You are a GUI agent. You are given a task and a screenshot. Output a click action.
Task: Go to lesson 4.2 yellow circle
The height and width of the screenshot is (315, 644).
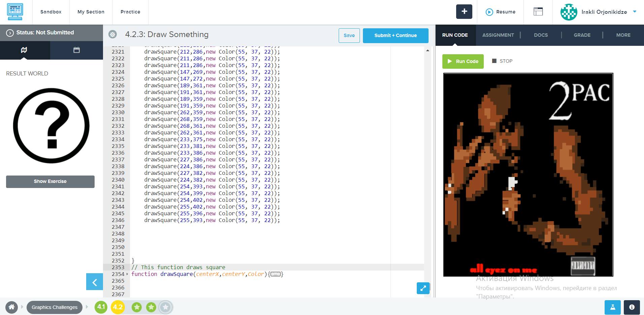tap(118, 307)
